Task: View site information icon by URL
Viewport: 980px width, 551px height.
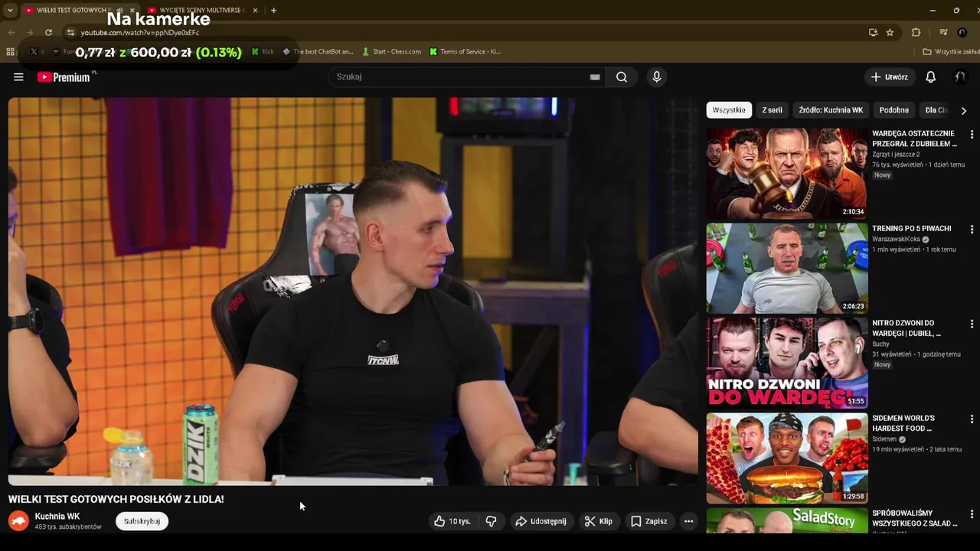Action: tap(70, 32)
